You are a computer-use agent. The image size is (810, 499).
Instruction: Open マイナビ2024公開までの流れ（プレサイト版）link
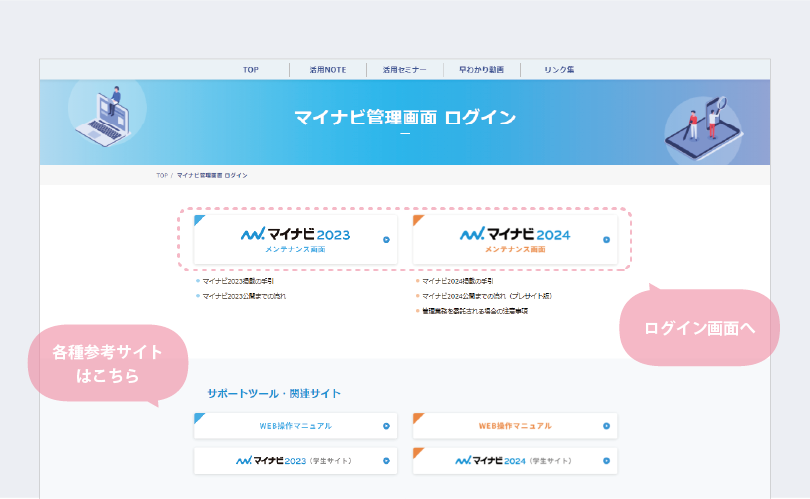click(x=487, y=296)
